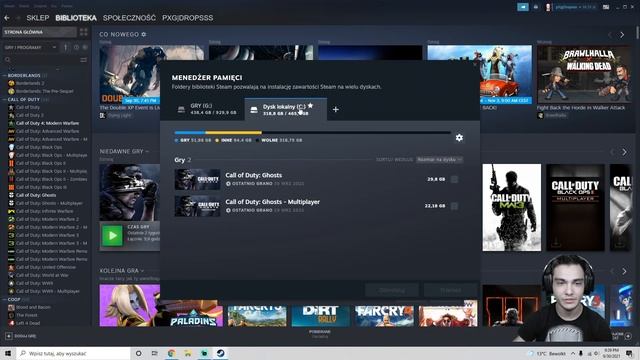Next arrow in KOLEJNA GRA section

pyautogui.click(x=624, y=271)
